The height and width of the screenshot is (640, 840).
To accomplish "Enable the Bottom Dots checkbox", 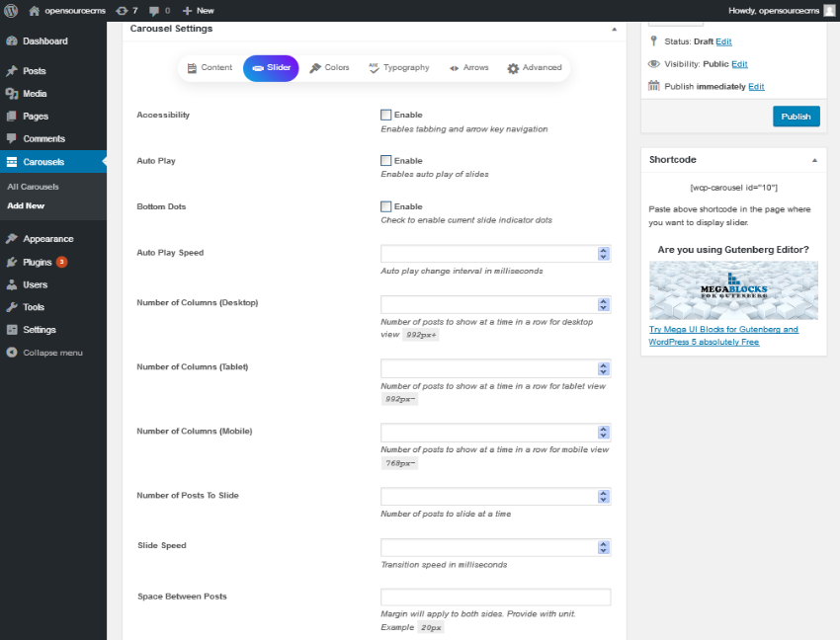I will 385,206.
